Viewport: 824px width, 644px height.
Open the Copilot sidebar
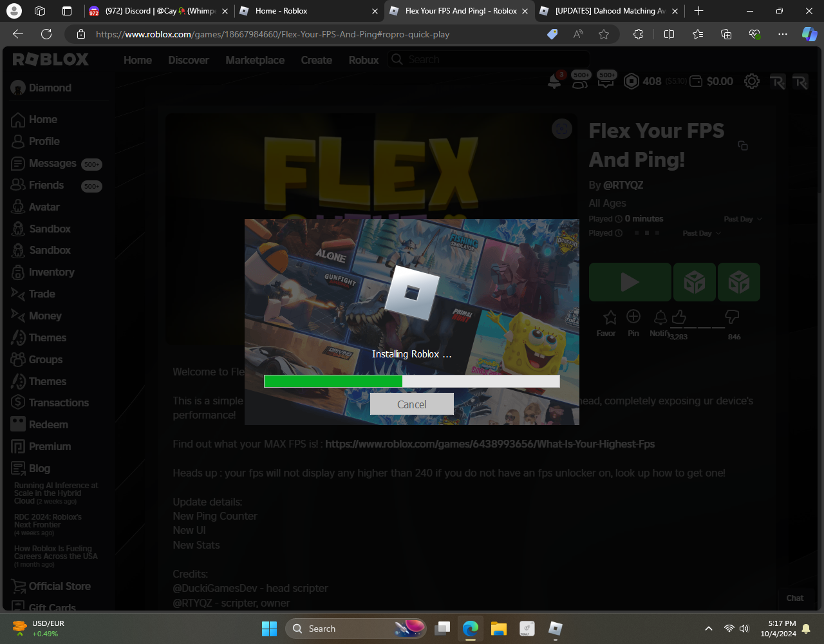[x=810, y=34]
